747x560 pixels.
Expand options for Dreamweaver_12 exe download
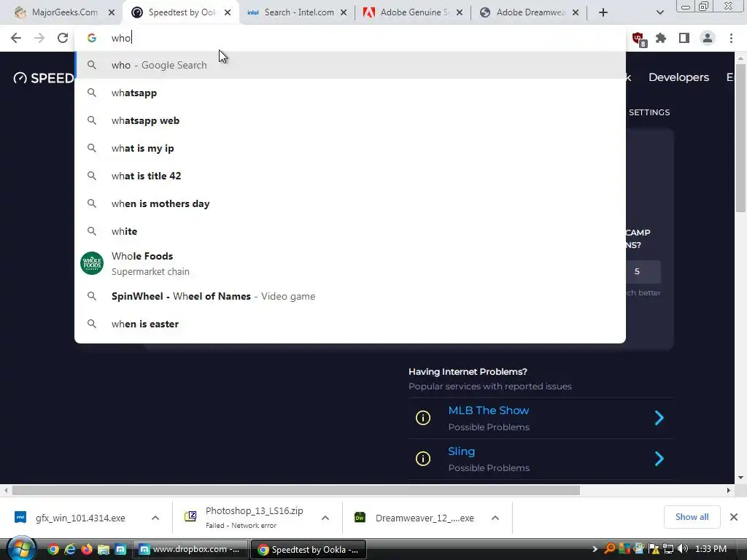(495, 518)
